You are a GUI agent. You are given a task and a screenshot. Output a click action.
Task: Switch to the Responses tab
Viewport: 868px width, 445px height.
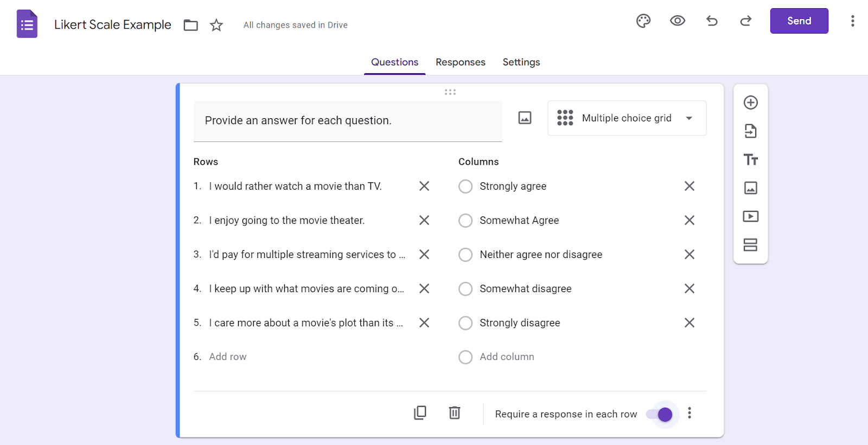coord(460,62)
